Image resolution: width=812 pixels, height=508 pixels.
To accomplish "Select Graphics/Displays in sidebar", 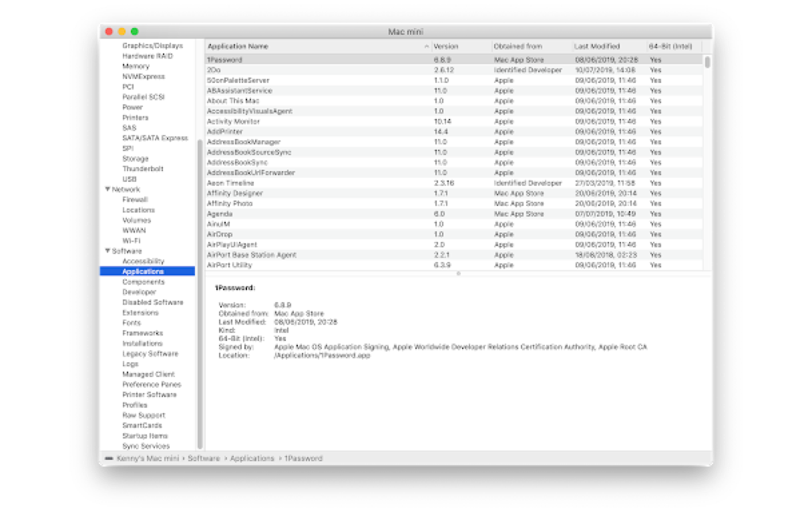I will (x=152, y=46).
